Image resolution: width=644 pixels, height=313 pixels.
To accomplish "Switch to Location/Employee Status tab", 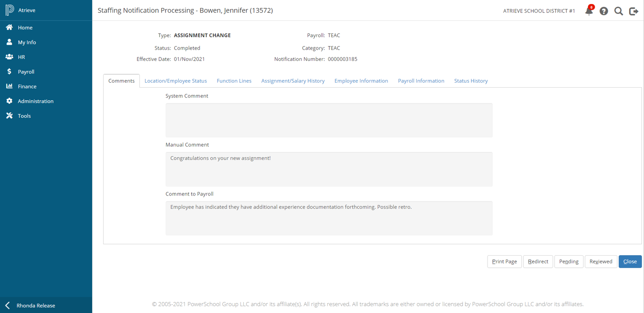I will 175,81.
